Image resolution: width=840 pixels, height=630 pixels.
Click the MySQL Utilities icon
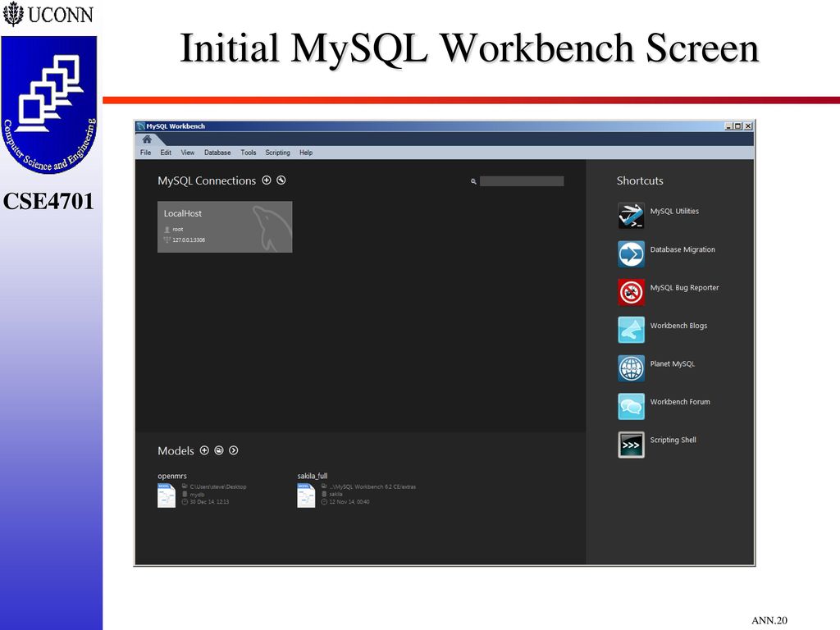coord(631,216)
